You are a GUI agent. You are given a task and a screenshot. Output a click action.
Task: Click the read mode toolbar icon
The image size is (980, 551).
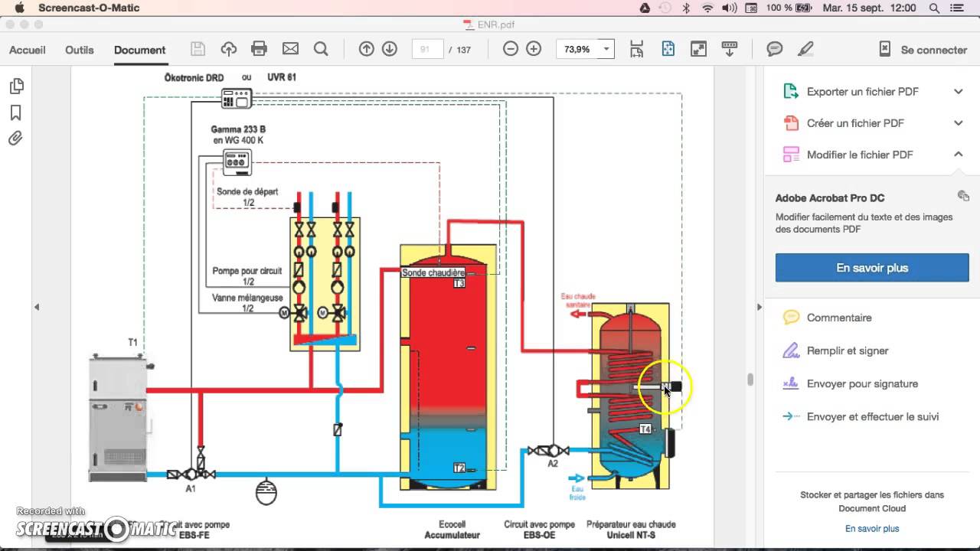tap(729, 49)
